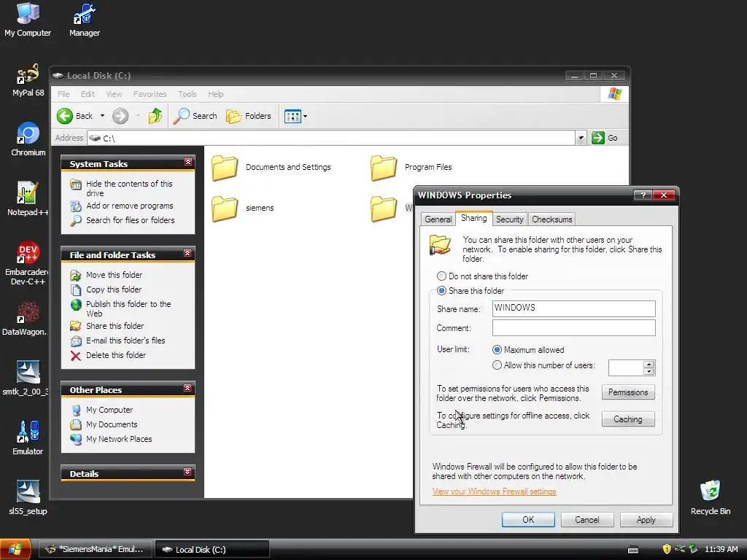Image resolution: width=747 pixels, height=560 pixels.
Task: Click the Comment input field
Action: pos(573,327)
